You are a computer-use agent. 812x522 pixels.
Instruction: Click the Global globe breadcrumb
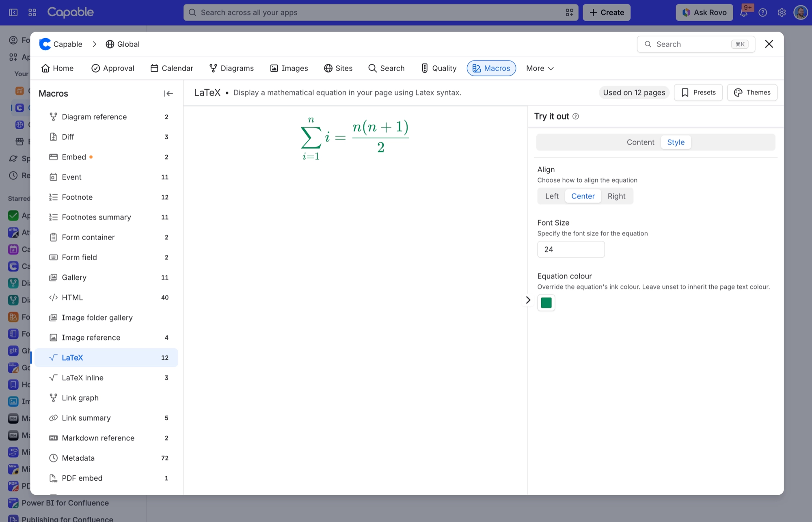(x=123, y=44)
